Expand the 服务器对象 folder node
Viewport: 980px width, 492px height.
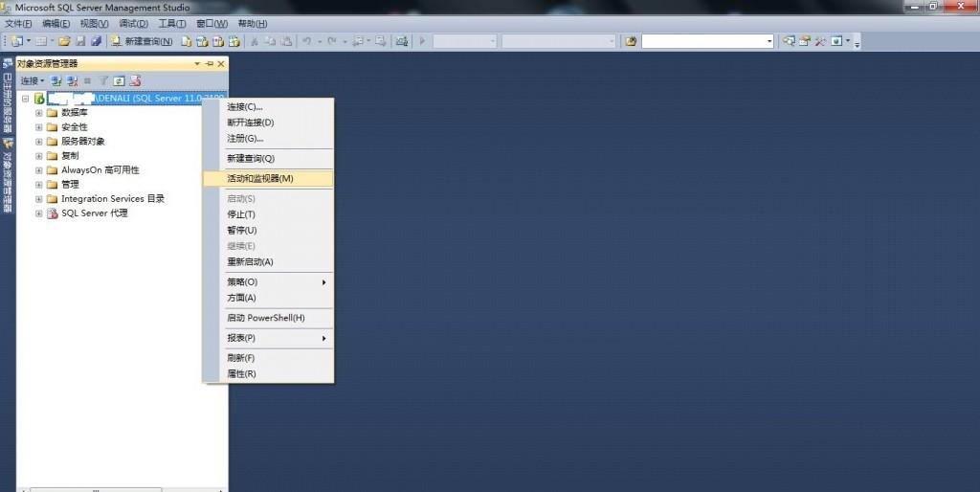click(x=38, y=142)
